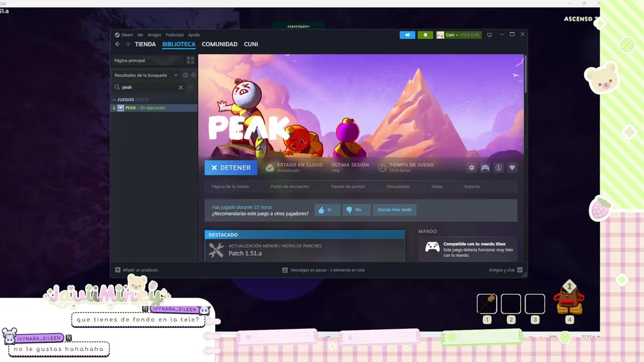
Task: Open controller settings icon
Action: point(485,168)
